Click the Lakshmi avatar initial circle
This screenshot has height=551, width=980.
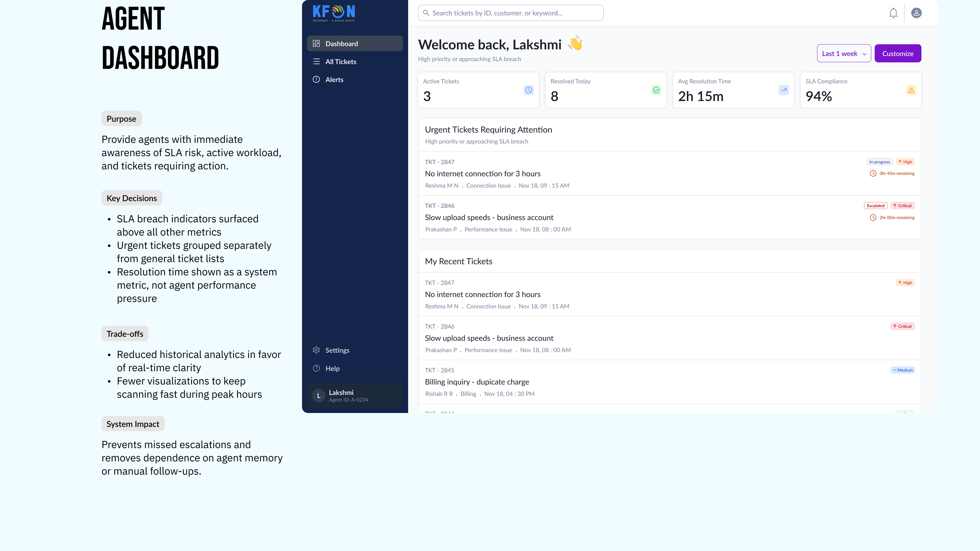coord(319,395)
